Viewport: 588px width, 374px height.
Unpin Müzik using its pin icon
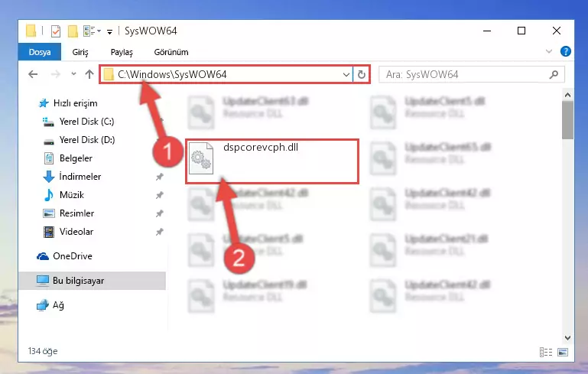coord(160,195)
